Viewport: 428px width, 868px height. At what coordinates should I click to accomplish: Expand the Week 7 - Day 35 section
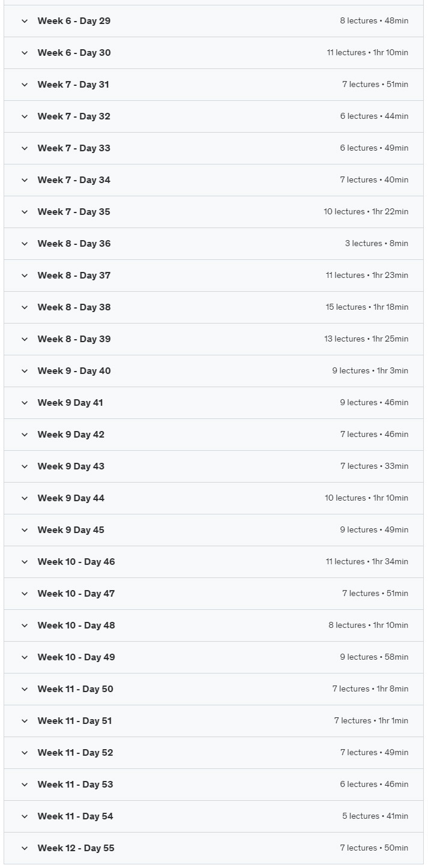pos(214,212)
